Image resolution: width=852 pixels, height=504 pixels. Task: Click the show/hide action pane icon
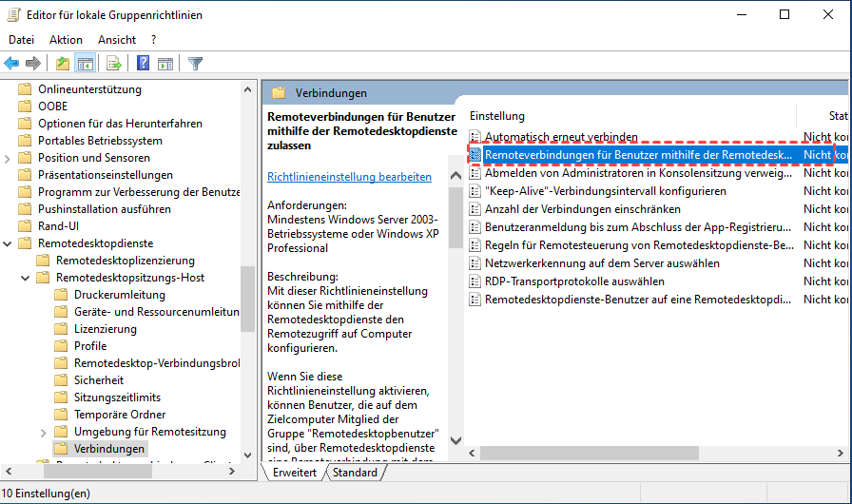pyautogui.click(x=165, y=64)
